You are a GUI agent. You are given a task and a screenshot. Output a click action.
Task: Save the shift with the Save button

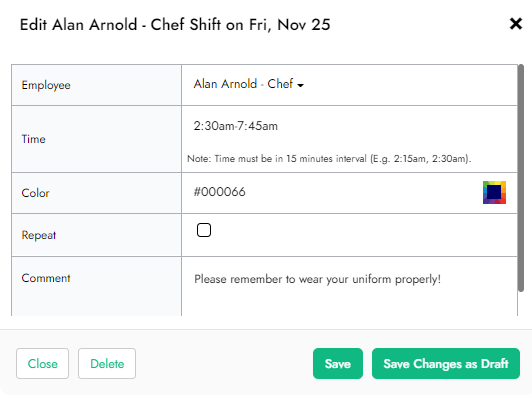click(338, 363)
